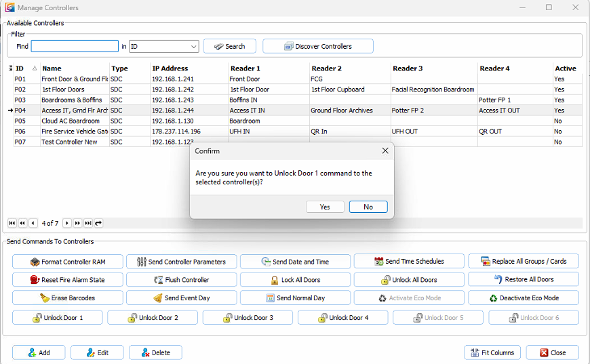Close the Confirm dialog with X
Screen dimensions: 590x364
point(385,150)
